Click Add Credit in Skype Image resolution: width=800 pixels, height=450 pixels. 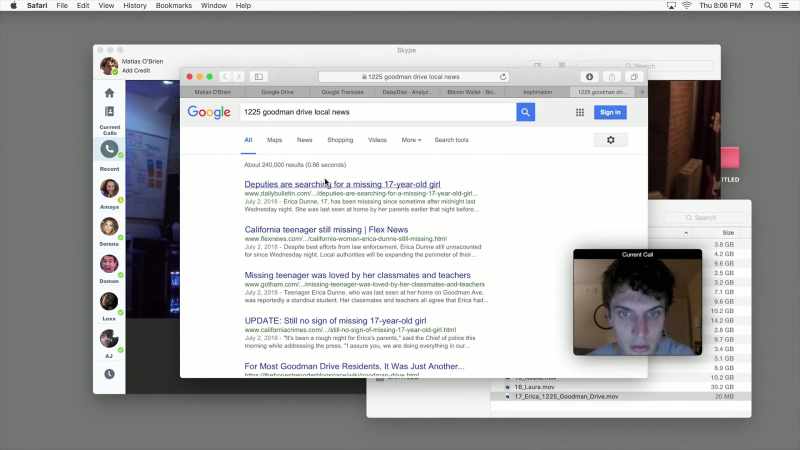pyautogui.click(x=136, y=70)
